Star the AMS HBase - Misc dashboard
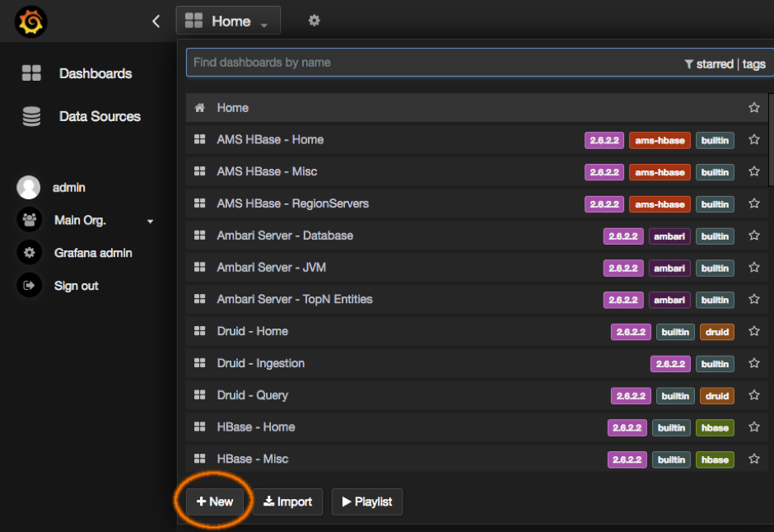 click(753, 172)
